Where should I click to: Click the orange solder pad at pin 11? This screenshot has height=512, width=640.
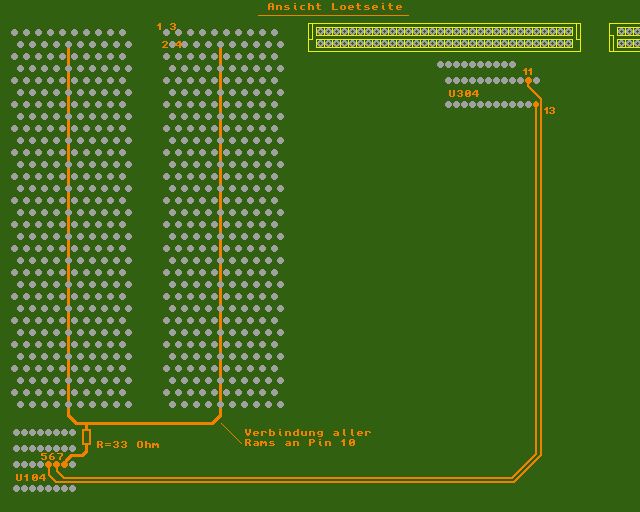528,80
